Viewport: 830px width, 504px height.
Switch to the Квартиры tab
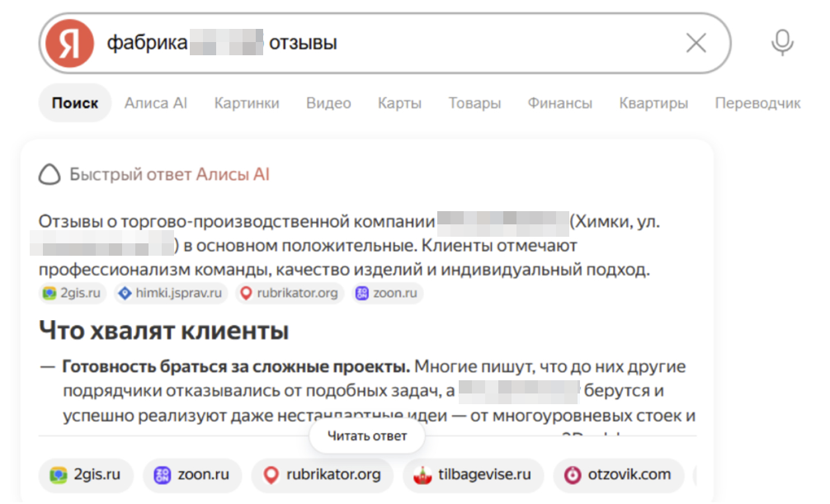click(653, 103)
